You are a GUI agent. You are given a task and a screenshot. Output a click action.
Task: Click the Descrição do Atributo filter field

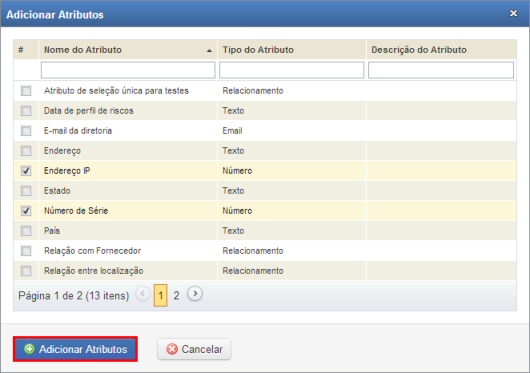coord(441,70)
